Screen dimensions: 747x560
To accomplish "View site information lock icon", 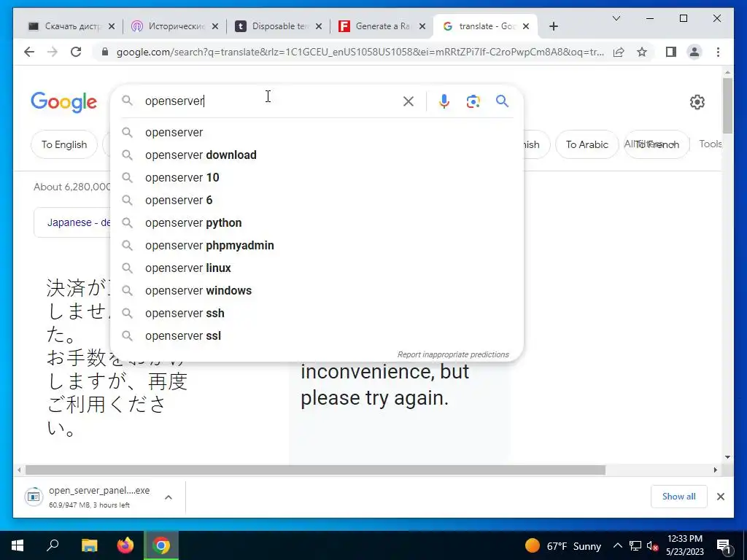I will tap(105, 52).
